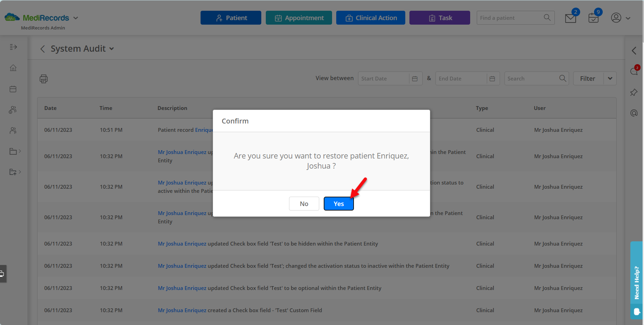Open the calendar icon showing 9 notifications
The image size is (644, 325).
pyautogui.click(x=593, y=18)
